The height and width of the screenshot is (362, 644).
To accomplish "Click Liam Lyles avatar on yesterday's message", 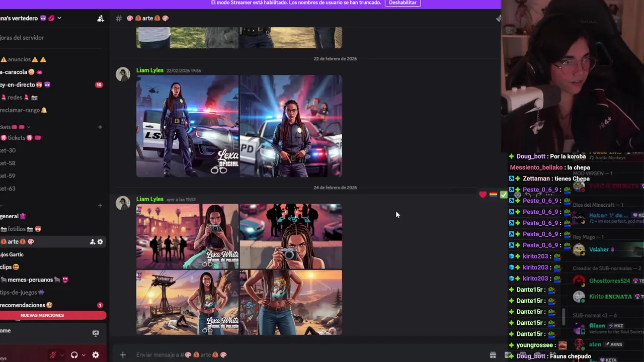I will 123,203.
